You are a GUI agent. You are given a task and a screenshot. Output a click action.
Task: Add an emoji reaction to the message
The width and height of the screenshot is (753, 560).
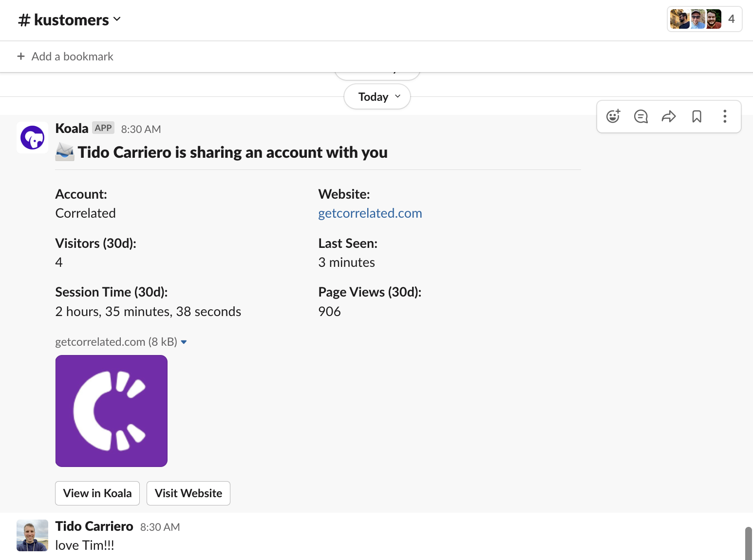(x=613, y=116)
